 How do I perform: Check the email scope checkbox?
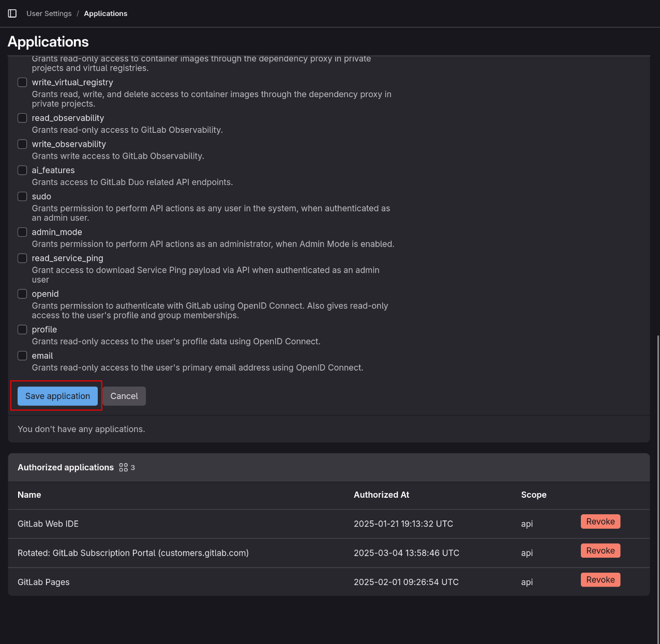click(22, 356)
